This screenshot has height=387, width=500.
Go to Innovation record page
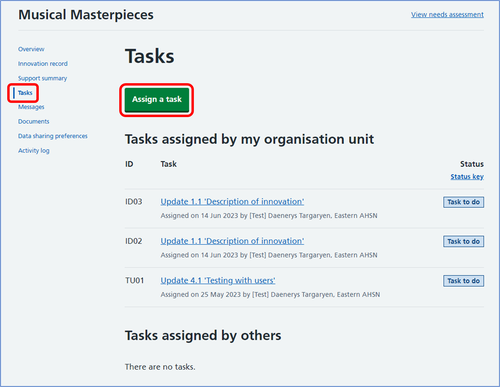pyautogui.click(x=43, y=64)
